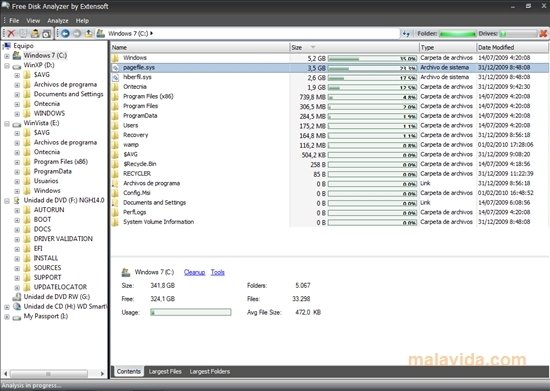Select the Config.Msi folder row

329,193
